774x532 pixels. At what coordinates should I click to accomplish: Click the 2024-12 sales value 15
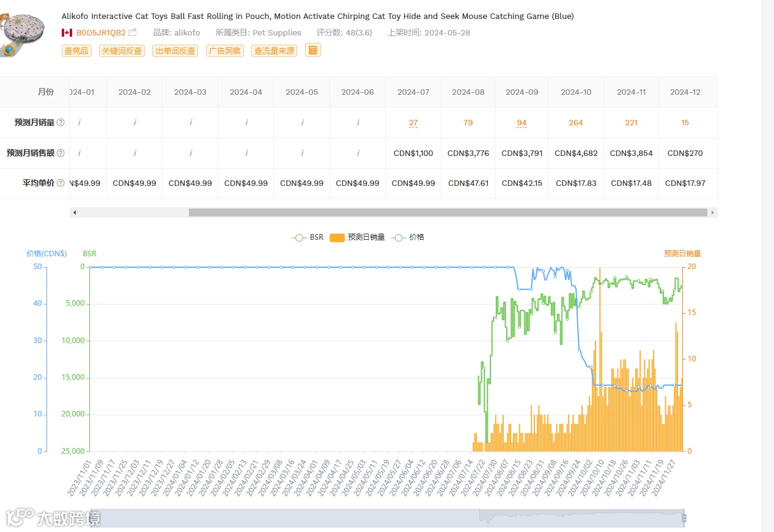coord(685,122)
